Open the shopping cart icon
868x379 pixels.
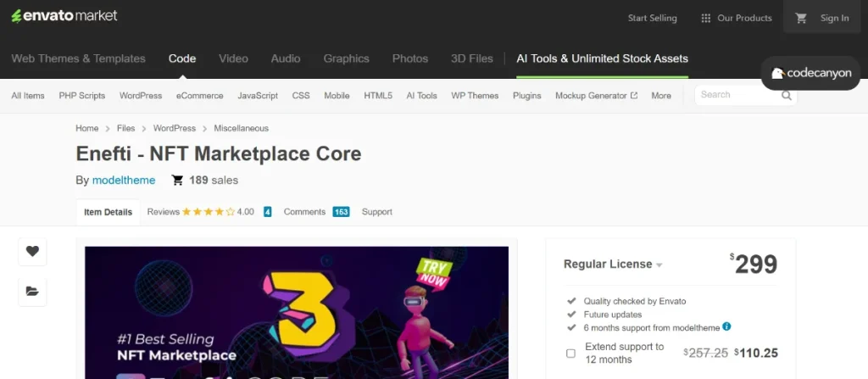pos(801,19)
